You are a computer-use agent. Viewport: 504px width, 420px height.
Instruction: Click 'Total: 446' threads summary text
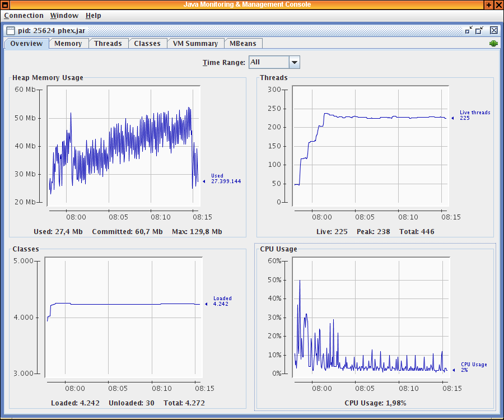click(x=417, y=232)
